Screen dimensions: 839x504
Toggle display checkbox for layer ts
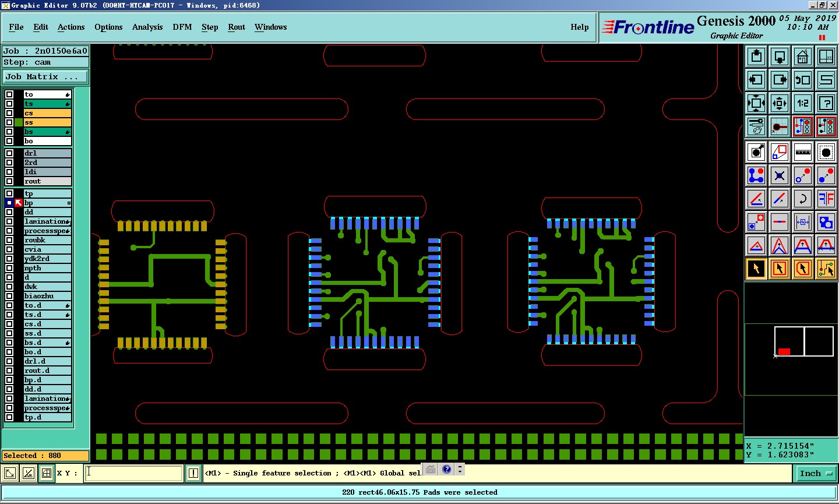(x=9, y=104)
